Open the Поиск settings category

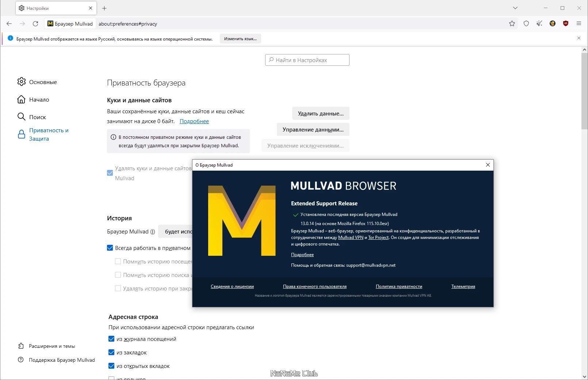pos(31,117)
